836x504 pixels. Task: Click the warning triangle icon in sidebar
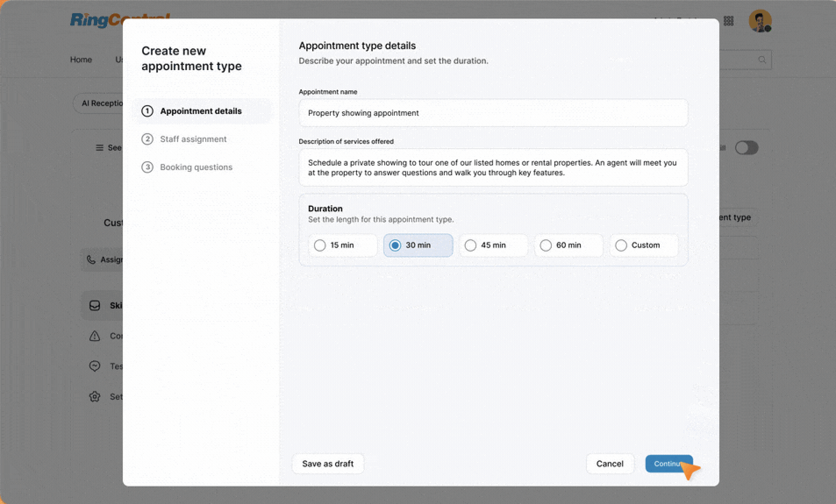pyautogui.click(x=95, y=336)
